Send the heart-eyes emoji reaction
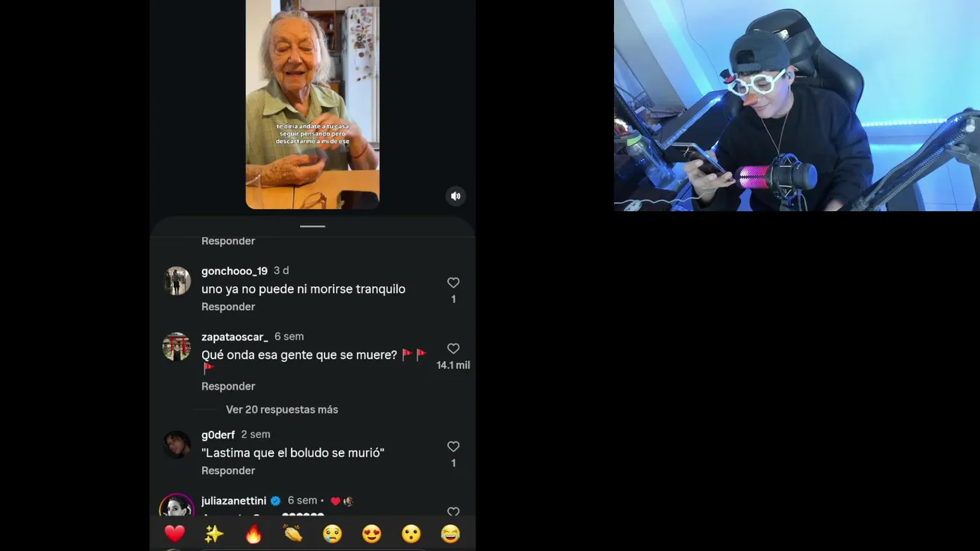980x551 pixels. pyautogui.click(x=372, y=533)
